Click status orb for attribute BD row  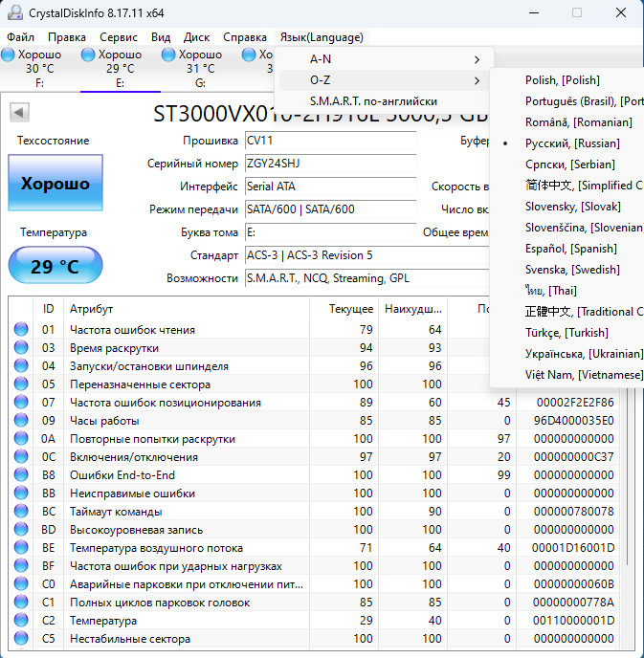pyautogui.click(x=21, y=530)
